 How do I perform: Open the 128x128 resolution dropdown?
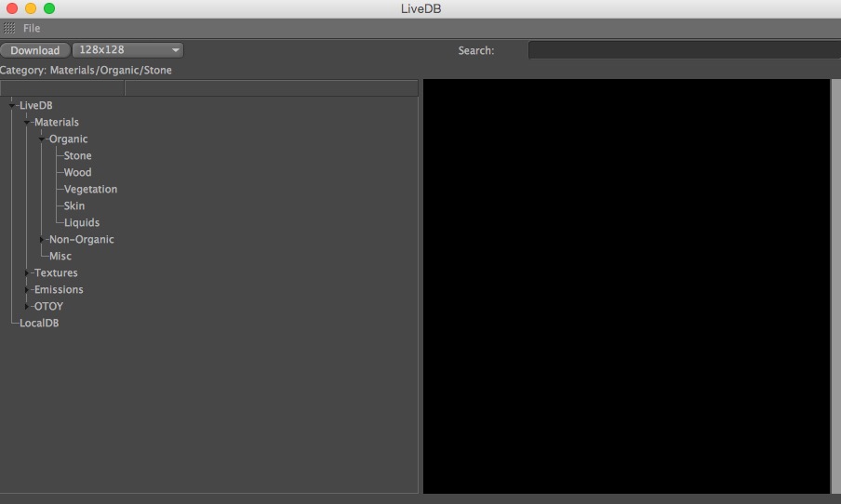click(x=127, y=50)
